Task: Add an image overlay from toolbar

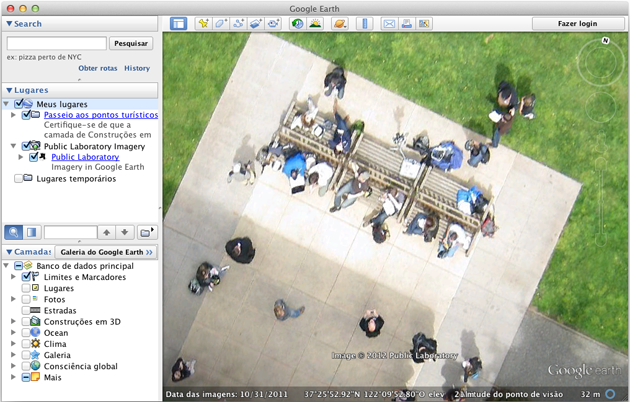Action: pos(256,24)
